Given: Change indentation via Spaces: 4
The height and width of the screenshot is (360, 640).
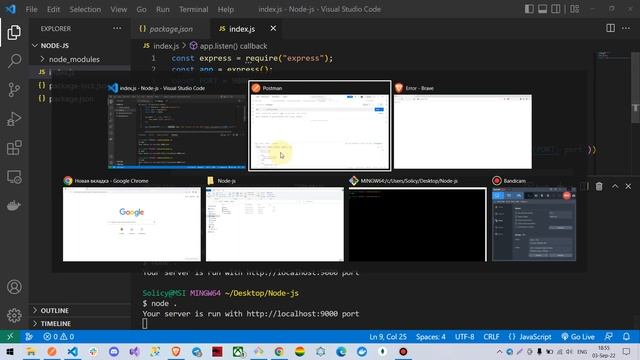Looking at the screenshot, I should tap(431, 337).
